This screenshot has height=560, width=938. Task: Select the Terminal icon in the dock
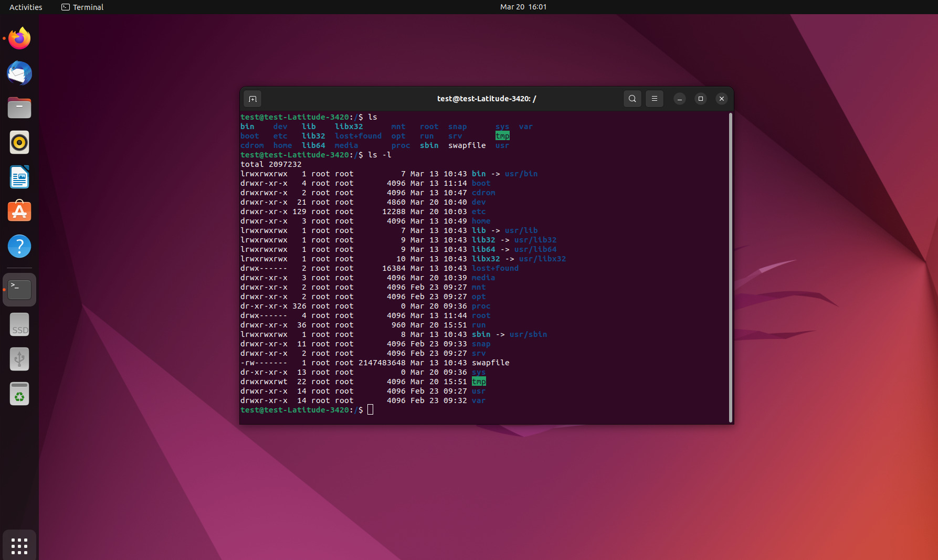point(19,290)
